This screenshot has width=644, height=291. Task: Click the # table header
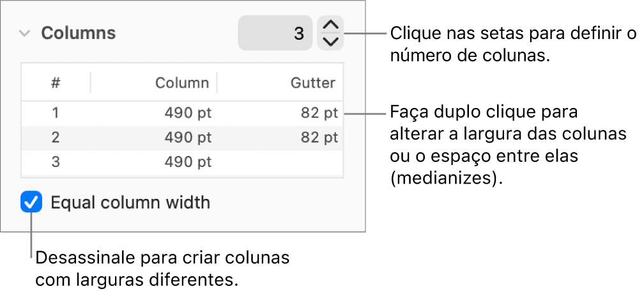point(56,83)
